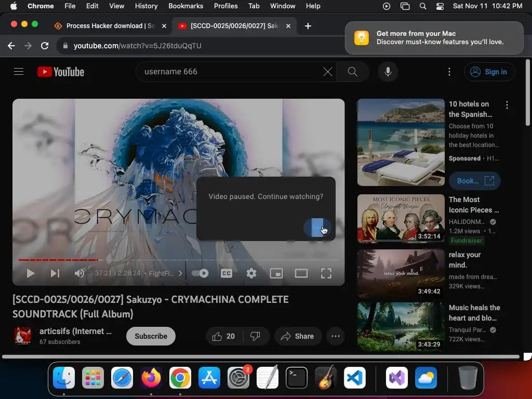Open the Window menu
Viewport: 532px width, 399px height.
click(283, 6)
